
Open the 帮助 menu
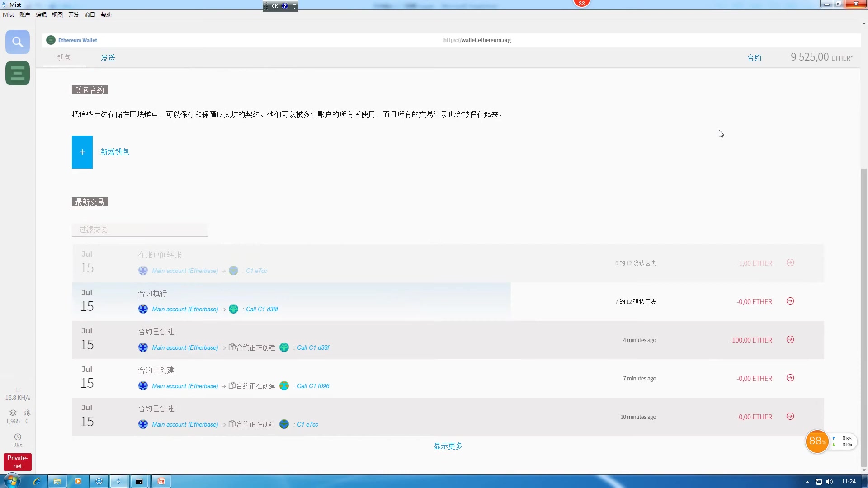(106, 15)
